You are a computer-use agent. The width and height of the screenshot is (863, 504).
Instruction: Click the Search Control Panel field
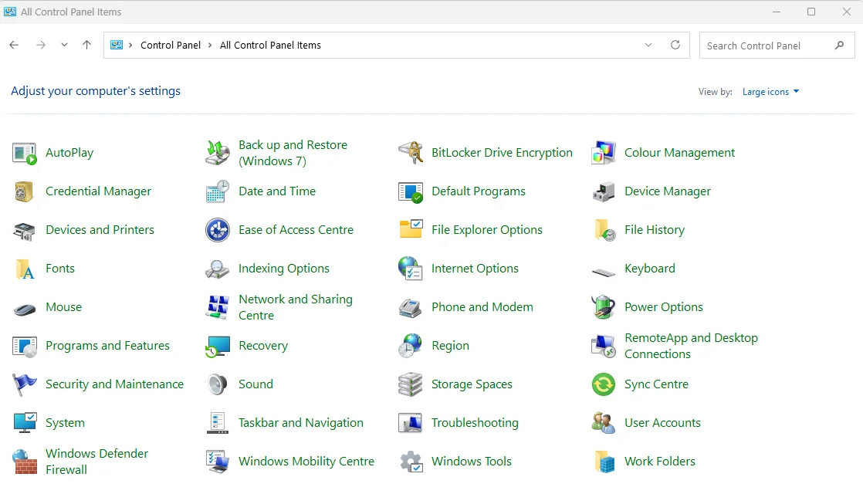[777, 46]
